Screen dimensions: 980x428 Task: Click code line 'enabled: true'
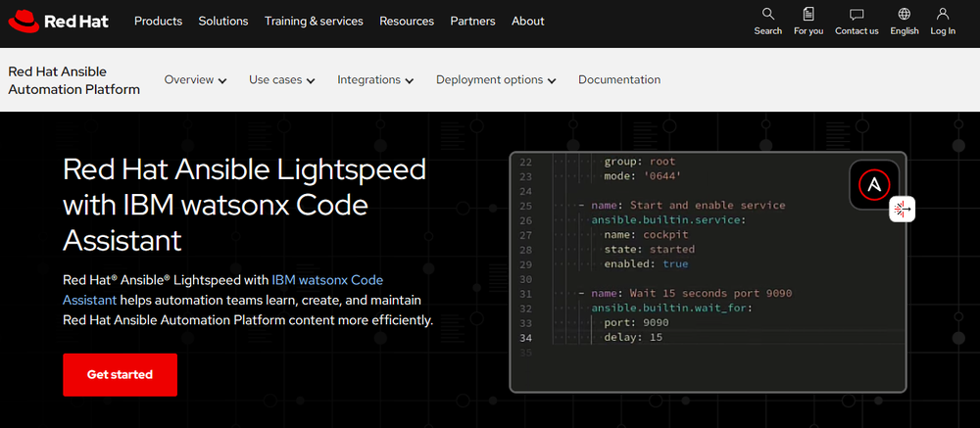pyautogui.click(x=646, y=263)
